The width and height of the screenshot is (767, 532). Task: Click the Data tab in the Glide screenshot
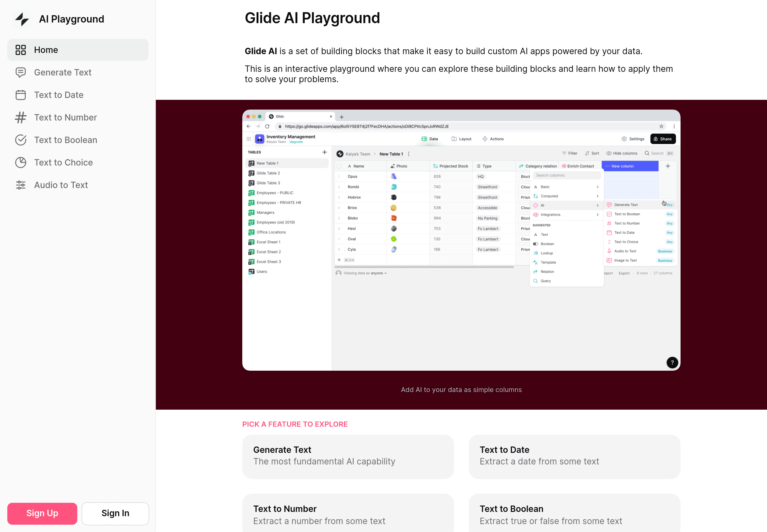[x=430, y=139]
